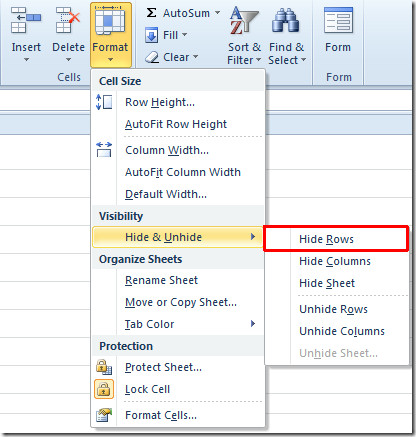This screenshot has width=416, height=437.
Task: Click the Insert cells icon
Action: click(x=26, y=21)
